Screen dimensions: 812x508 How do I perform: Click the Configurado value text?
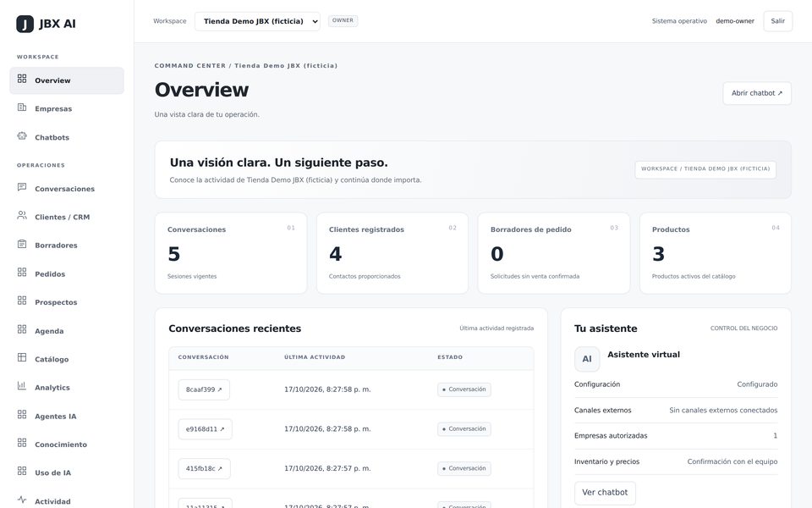757,384
